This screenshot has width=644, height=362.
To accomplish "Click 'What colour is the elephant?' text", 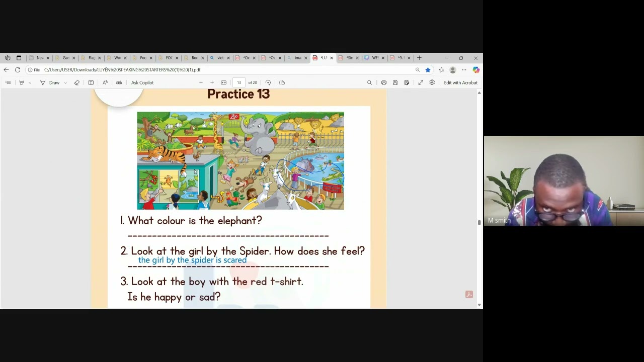I will [195, 220].
